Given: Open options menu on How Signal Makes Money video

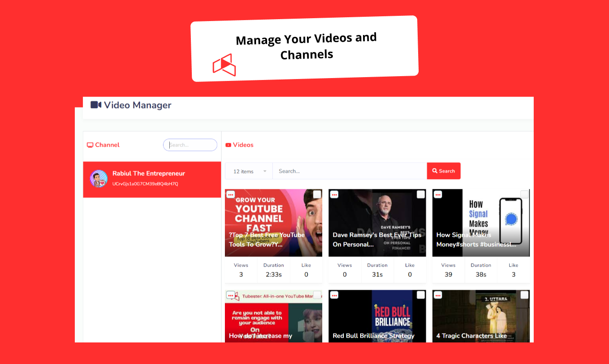Looking at the screenshot, I should click(438, 194).
